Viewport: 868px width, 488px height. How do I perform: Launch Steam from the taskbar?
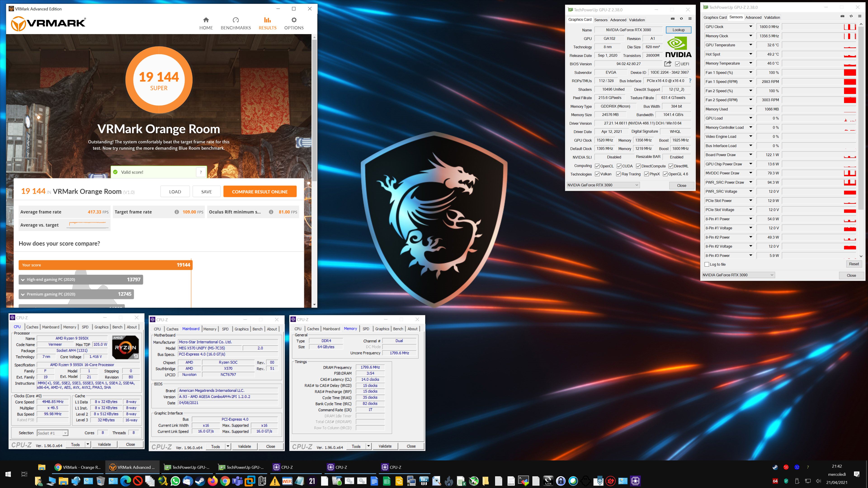point(200,481)
